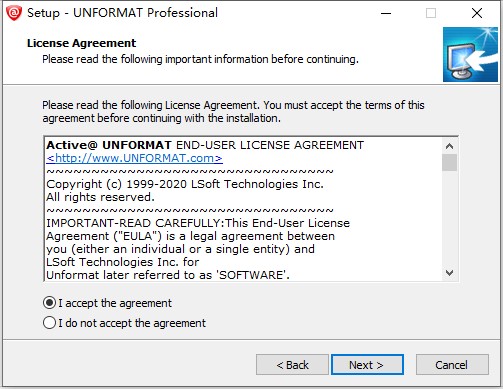Click the IMPORTANT-READ CAREFULLY line in the license
The image size is (503, 389).
click(x=198, y=223)
